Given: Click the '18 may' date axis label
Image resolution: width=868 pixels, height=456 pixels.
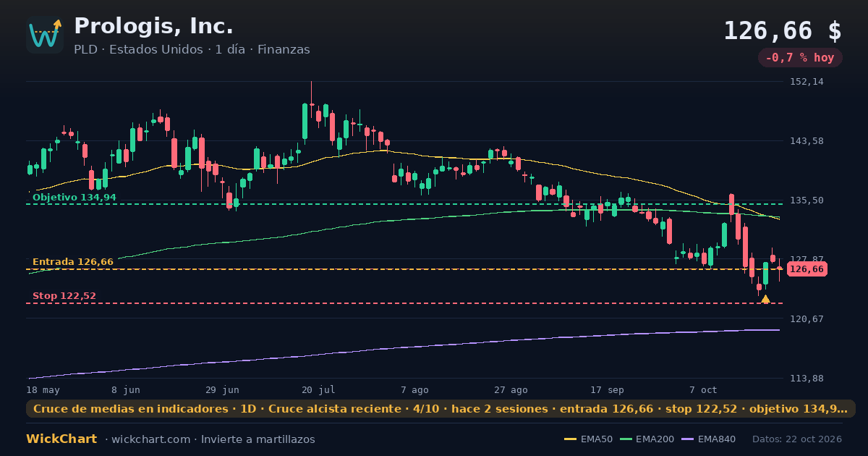Looking at the screenshot, I should 43,389.
